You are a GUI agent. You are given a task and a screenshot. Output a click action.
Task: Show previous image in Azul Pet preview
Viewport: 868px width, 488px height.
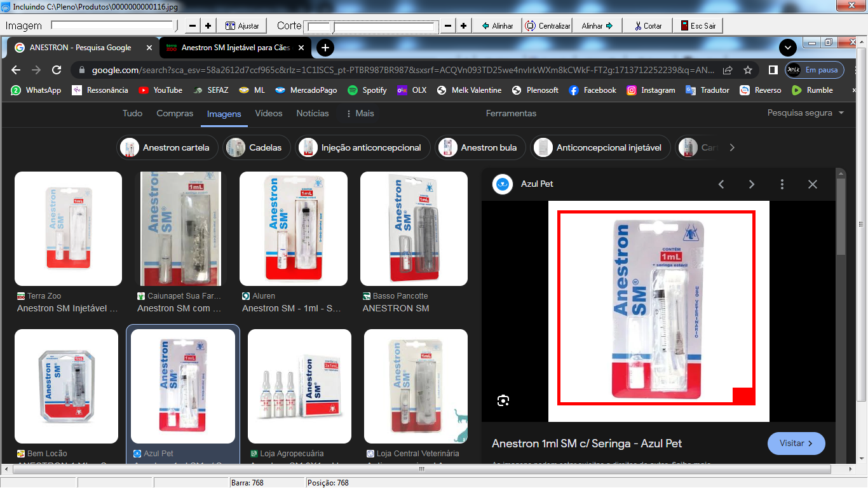click(721, 184)
